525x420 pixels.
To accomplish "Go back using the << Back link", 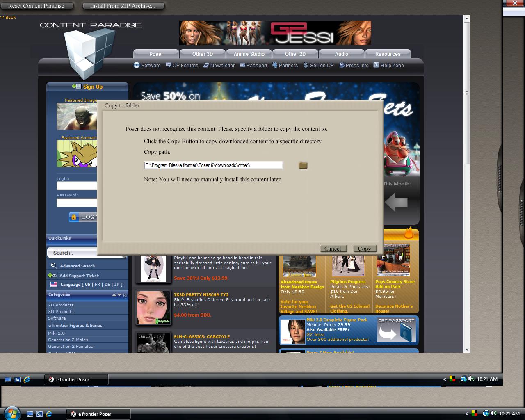I will point(8,17).
